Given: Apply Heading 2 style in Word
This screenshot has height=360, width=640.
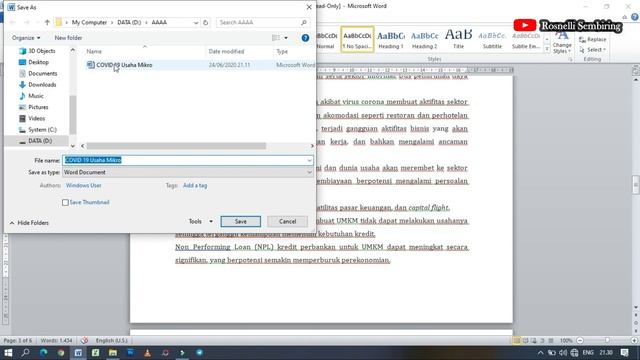Looking at the screenshot, I should pyautogui.click(x=424, y=40).
